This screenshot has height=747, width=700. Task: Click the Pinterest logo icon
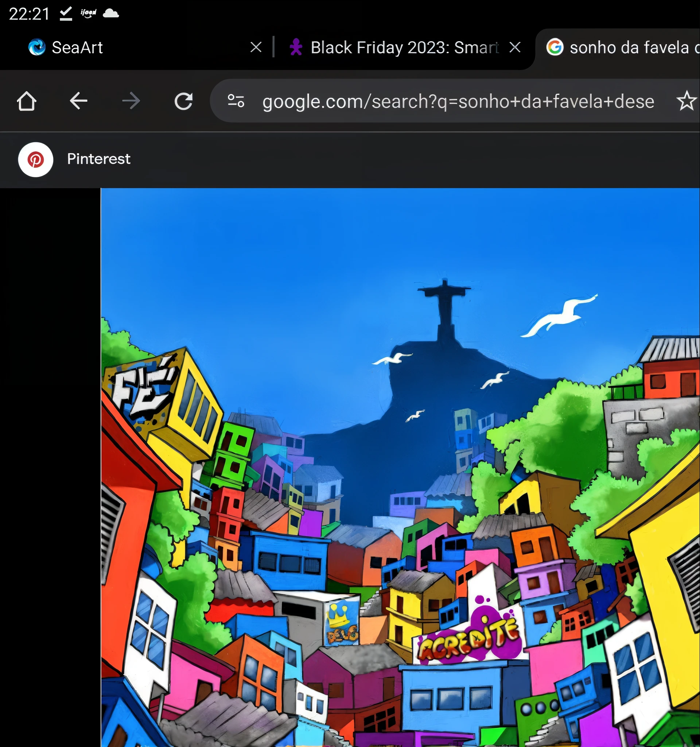pyautogui.click(x=36, y=160)
